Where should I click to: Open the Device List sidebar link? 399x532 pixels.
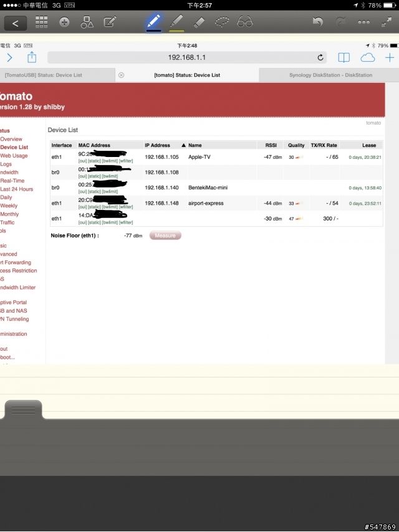tap(14, 147)
